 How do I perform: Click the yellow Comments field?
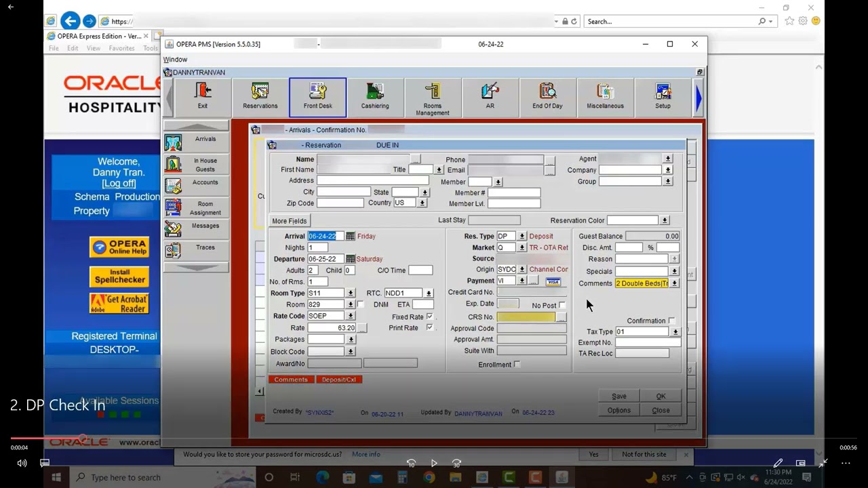(642, 283)
